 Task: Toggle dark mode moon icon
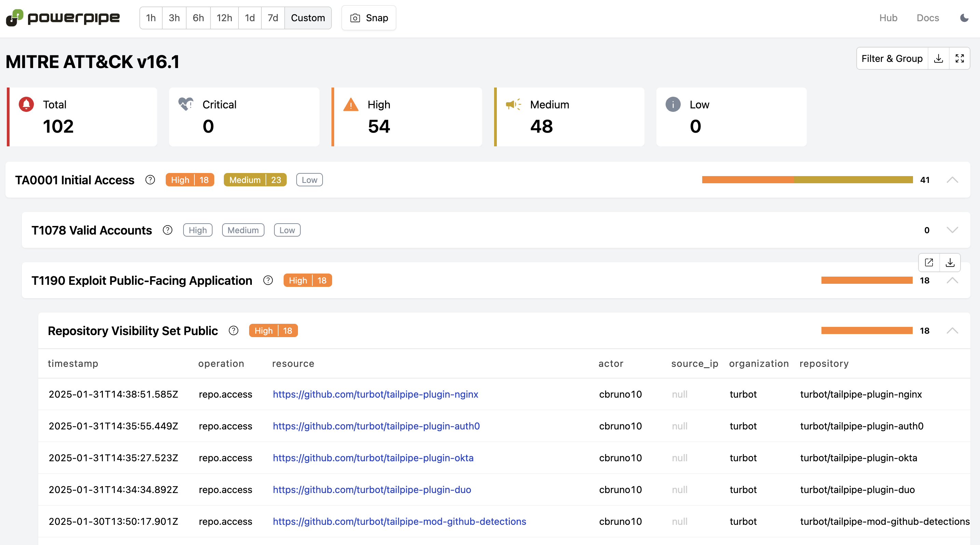(x=964, y=18)
